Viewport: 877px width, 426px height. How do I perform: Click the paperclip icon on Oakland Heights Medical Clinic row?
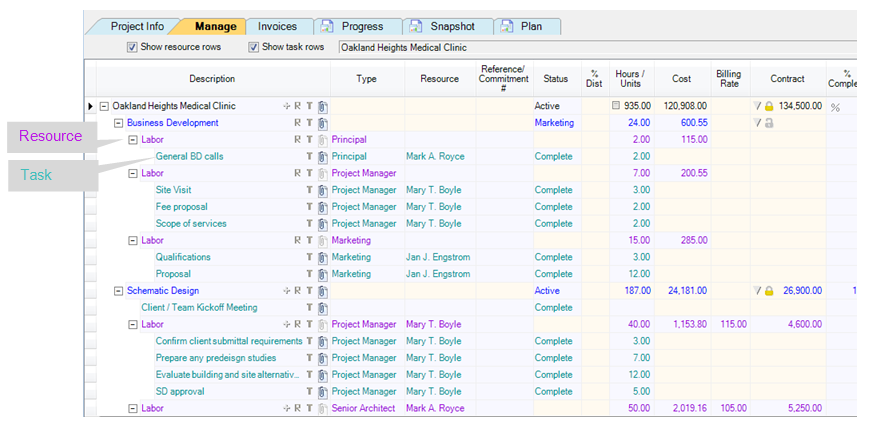pyautogui.click(x=323, y=106)
